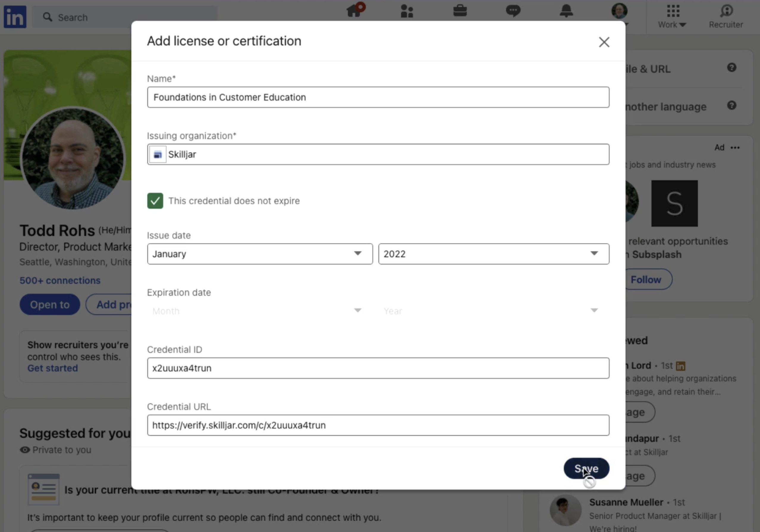
Task: Click the help icon beside another language
Action: click(731, 106)
